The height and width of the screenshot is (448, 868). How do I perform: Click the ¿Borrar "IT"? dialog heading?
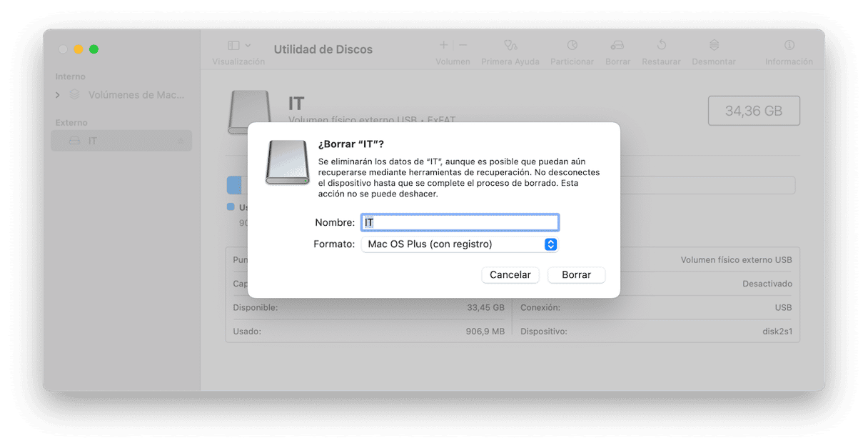[351, 145]
